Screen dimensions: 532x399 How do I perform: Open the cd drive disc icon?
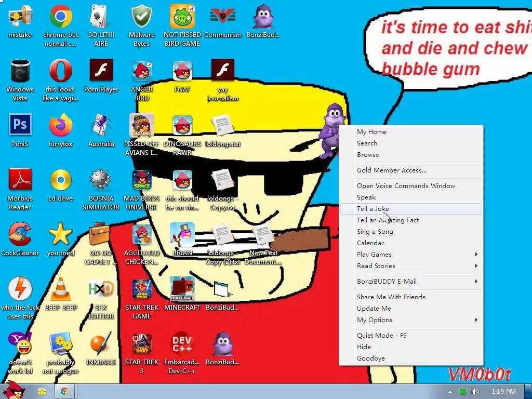60,179
